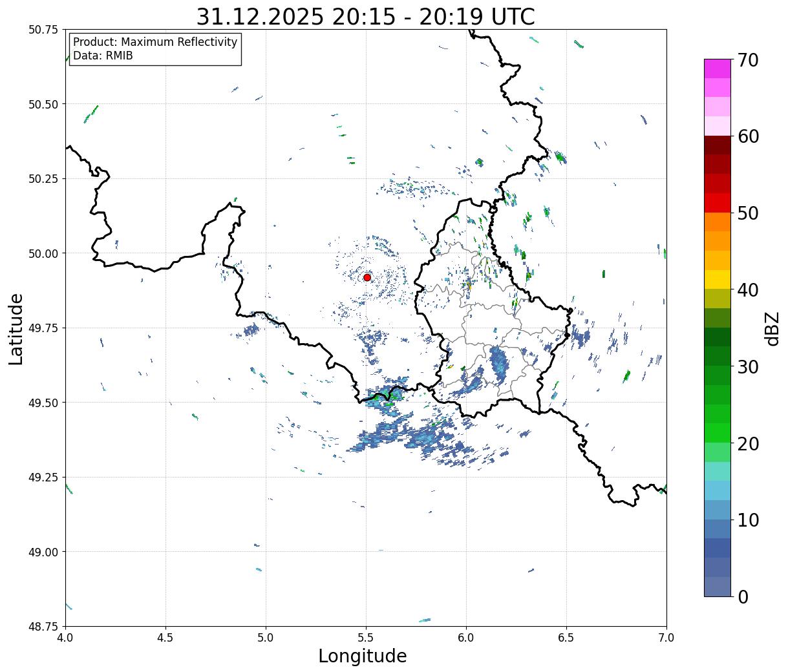788x672 pixels.
Task: Click the colorbar tick label '20'
Action: click(x=747, y=443)
